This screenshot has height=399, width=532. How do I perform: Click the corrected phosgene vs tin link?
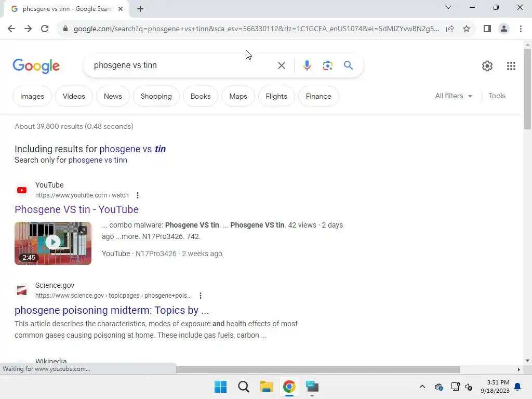coord(132,149)
